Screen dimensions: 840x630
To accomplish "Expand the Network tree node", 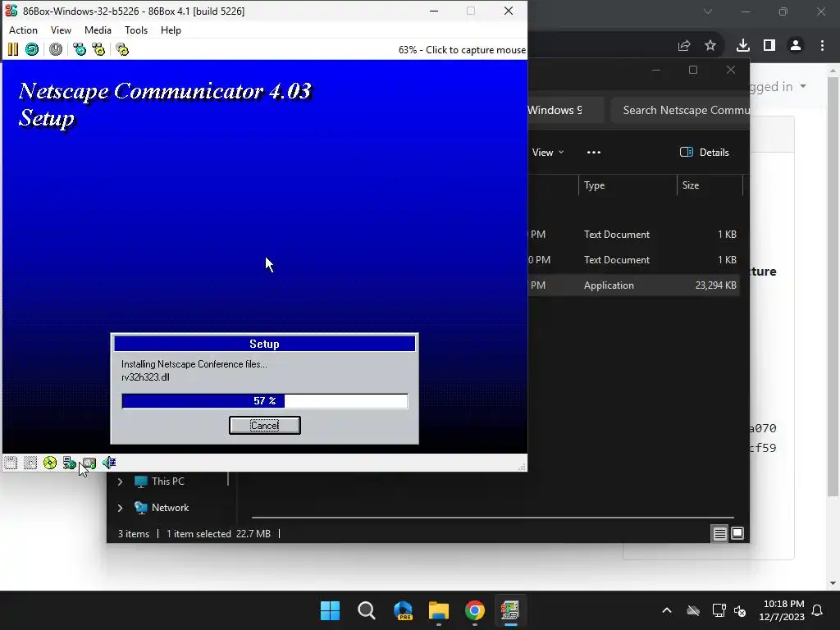I will coord(120,508).
